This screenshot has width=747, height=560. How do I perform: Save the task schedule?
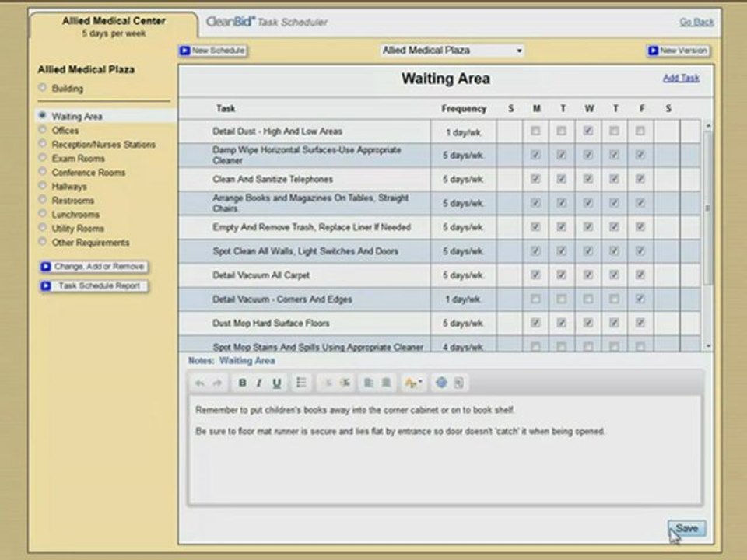point(686,528)
